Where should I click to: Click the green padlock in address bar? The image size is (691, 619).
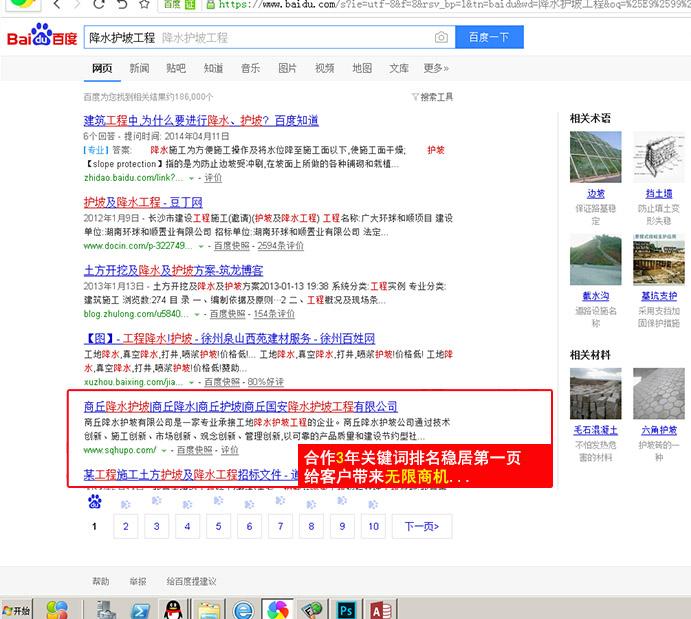click(211, 5)
